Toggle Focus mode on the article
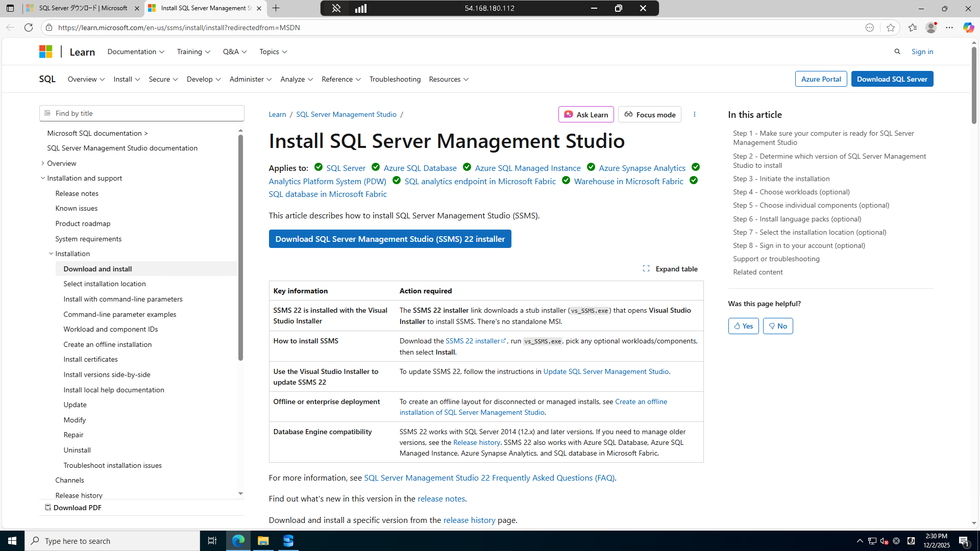This screenshot has width=980, height=551. 649,114
